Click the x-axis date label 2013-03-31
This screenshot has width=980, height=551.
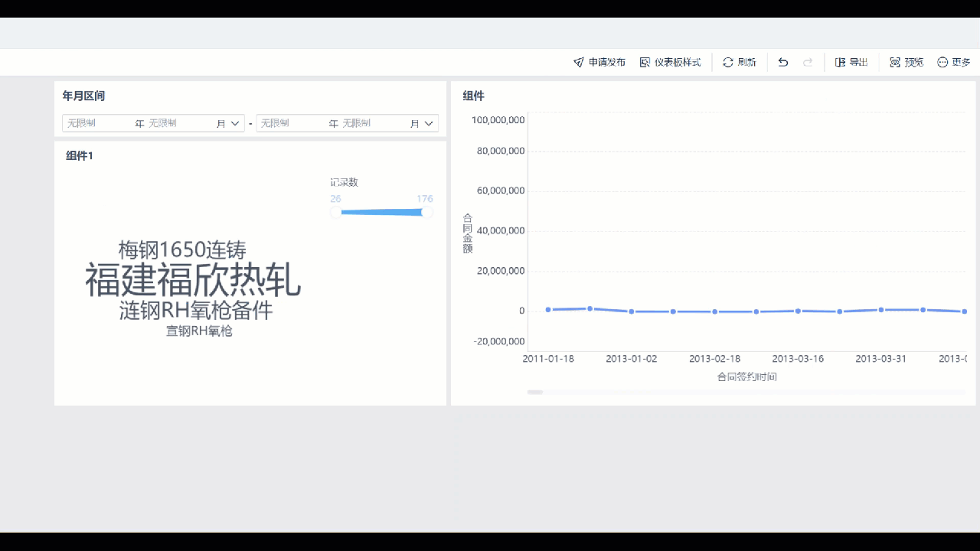881,359
